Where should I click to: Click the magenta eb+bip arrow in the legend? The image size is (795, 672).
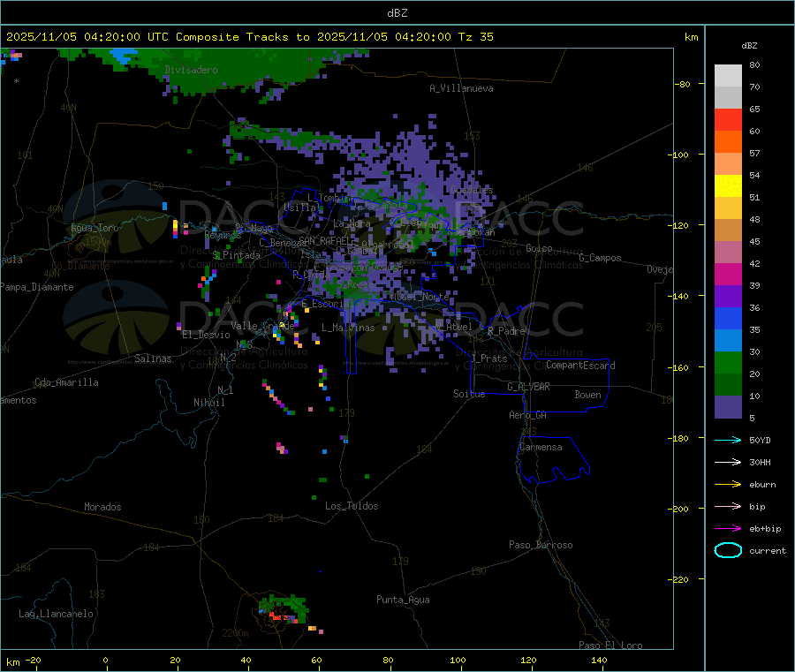(x=728, y=529)
